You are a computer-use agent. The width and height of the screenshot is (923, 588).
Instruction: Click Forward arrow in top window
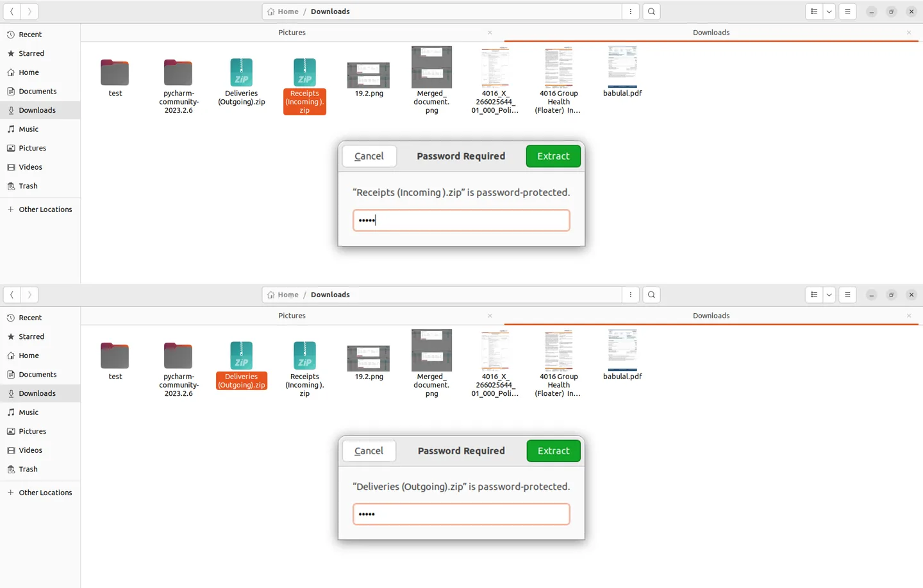[29, 12]
